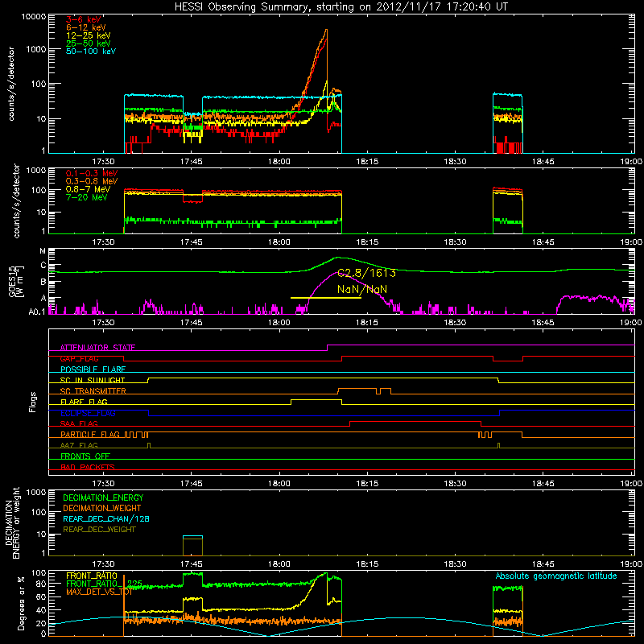Click the decimation box near 17:45
Image resolution: width=644 pixels, height=644 pixels.
192,546
